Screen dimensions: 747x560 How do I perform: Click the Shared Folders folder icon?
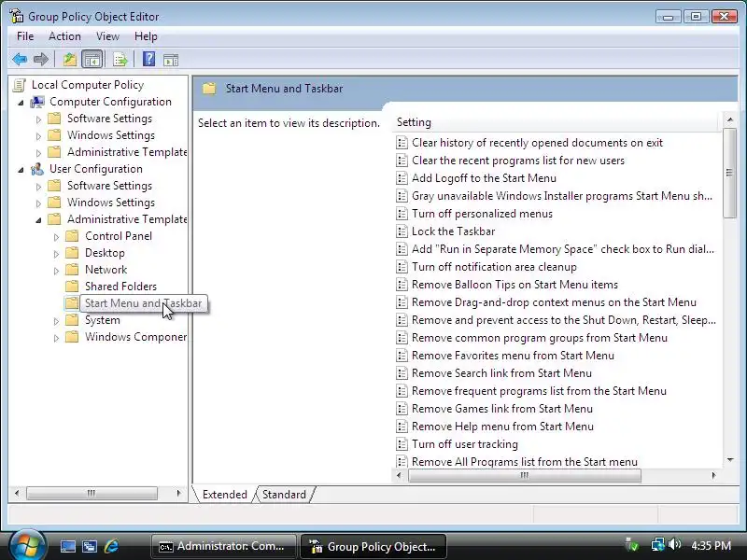coord(72,287)
